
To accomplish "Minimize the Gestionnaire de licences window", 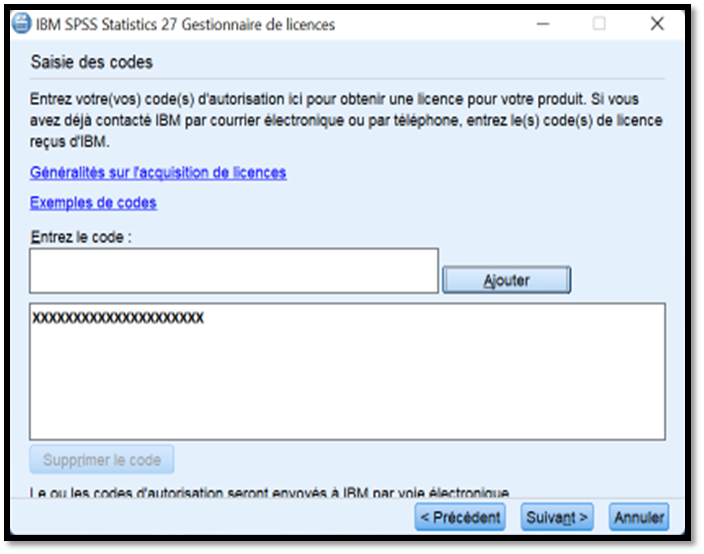I will coord(541,24).
